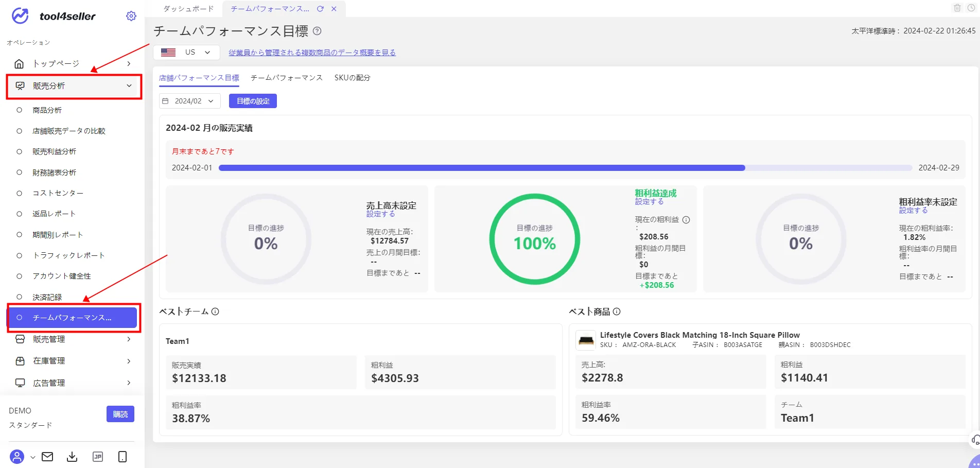Viewport: 980px width, 468px height.
Task: Click the 広告管理 monitor icon
Action: [x=20, y=383]
